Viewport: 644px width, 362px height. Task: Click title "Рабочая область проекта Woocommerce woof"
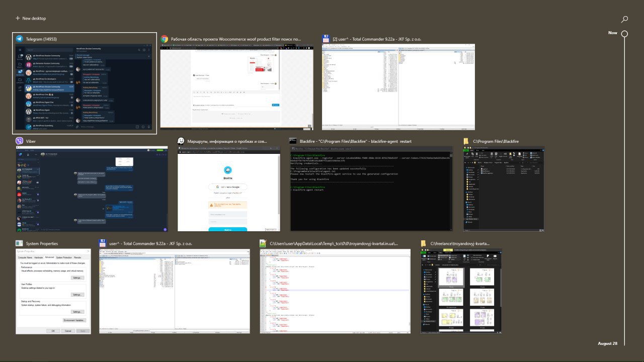tap(236, 39)
